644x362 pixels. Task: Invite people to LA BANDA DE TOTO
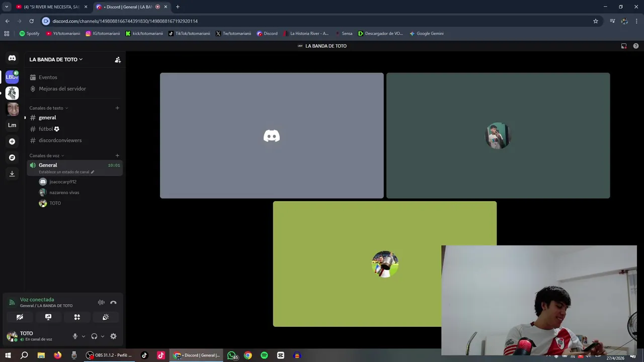pyautogui.click(x=118, y=60)
